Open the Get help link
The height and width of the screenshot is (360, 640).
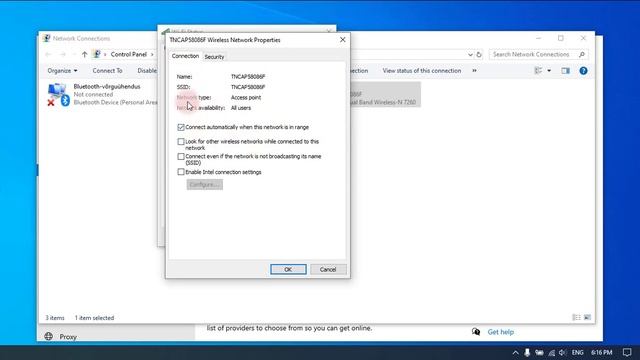pos(500,332)
